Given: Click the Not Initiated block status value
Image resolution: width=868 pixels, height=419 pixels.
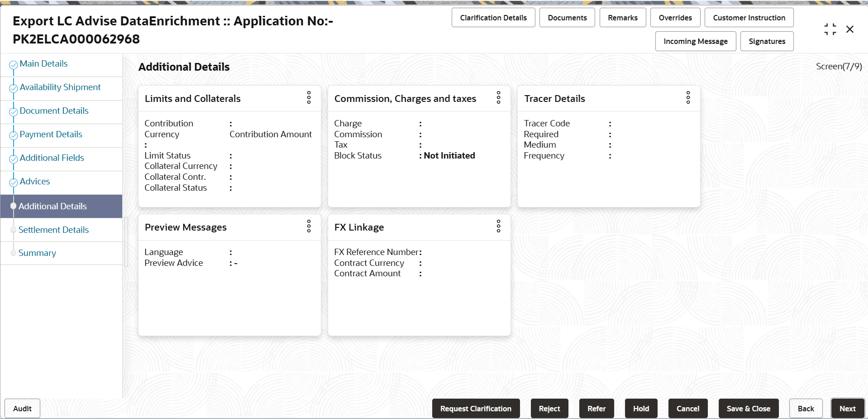Looking at the screenshot, I should [449, 156].
